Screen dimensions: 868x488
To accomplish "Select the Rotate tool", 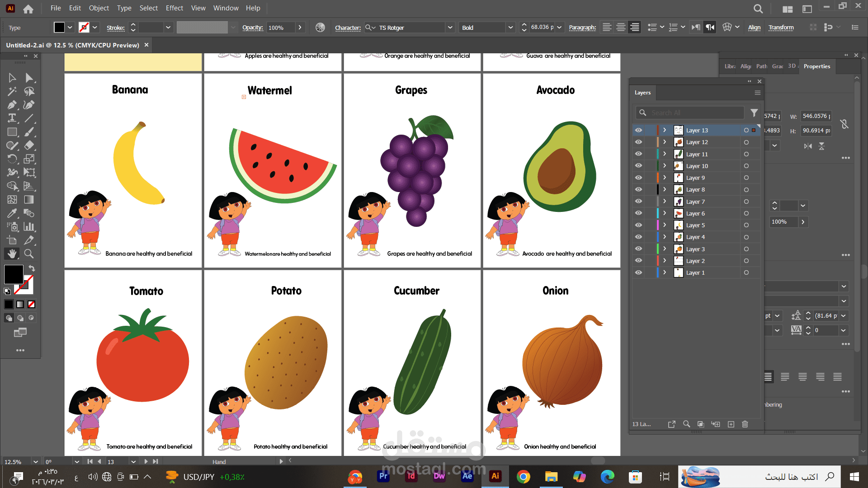I will click(12, 159).
